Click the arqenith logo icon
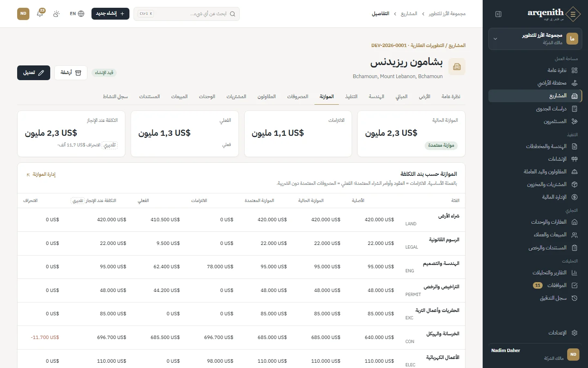Viewport: 588px width, 368px height. 573,14
